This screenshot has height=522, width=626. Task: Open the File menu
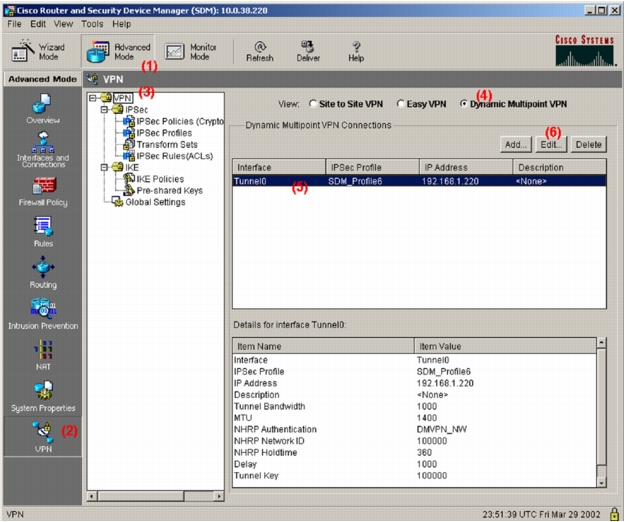click(14, 24)
